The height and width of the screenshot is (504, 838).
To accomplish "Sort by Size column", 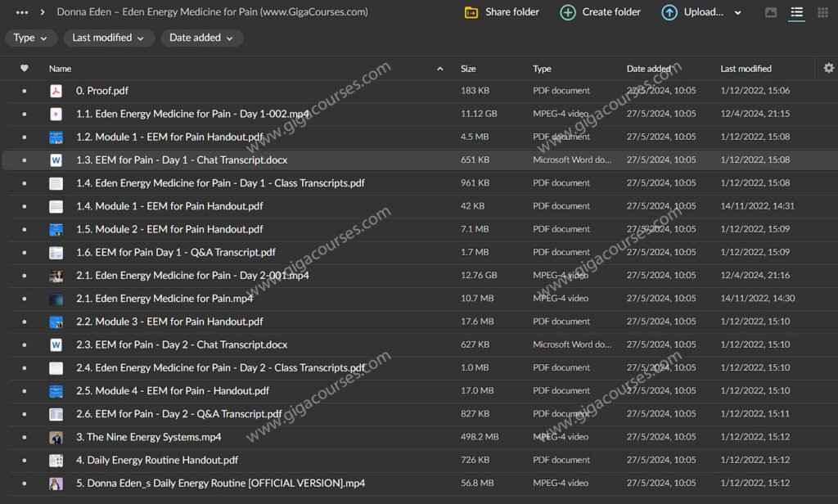I will [468, 69].
